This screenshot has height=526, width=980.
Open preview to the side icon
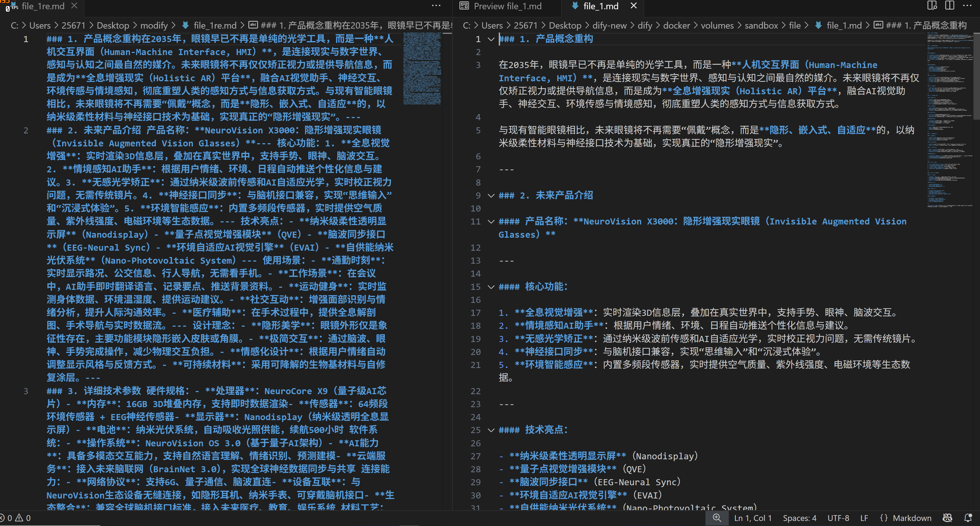click(x=932, y=6)
